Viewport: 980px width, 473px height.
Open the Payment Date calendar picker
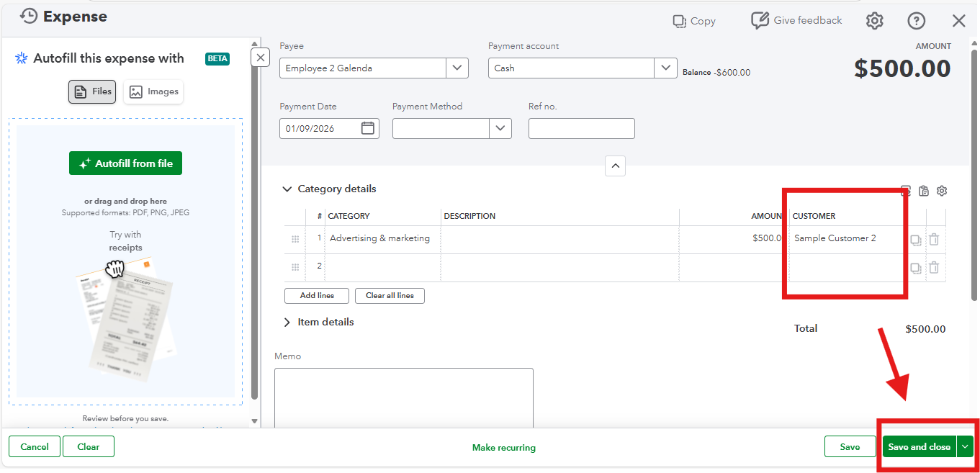click(367, 129)
